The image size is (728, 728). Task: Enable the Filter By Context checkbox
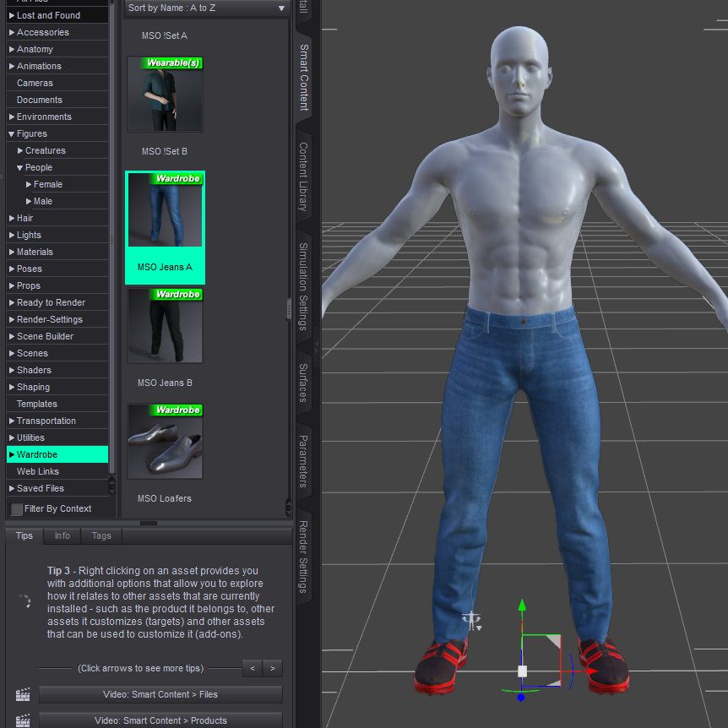click(17, 509)
